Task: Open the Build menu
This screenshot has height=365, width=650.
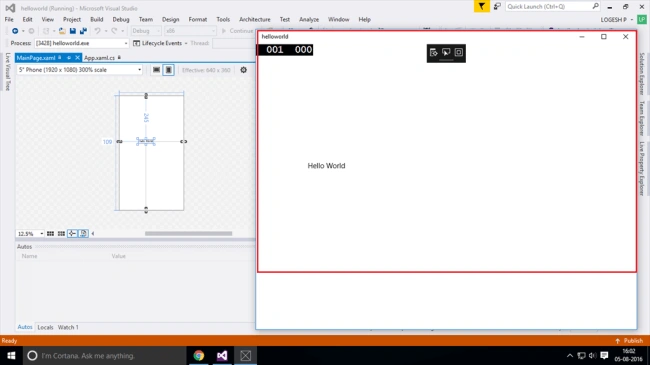Action: 97,19
